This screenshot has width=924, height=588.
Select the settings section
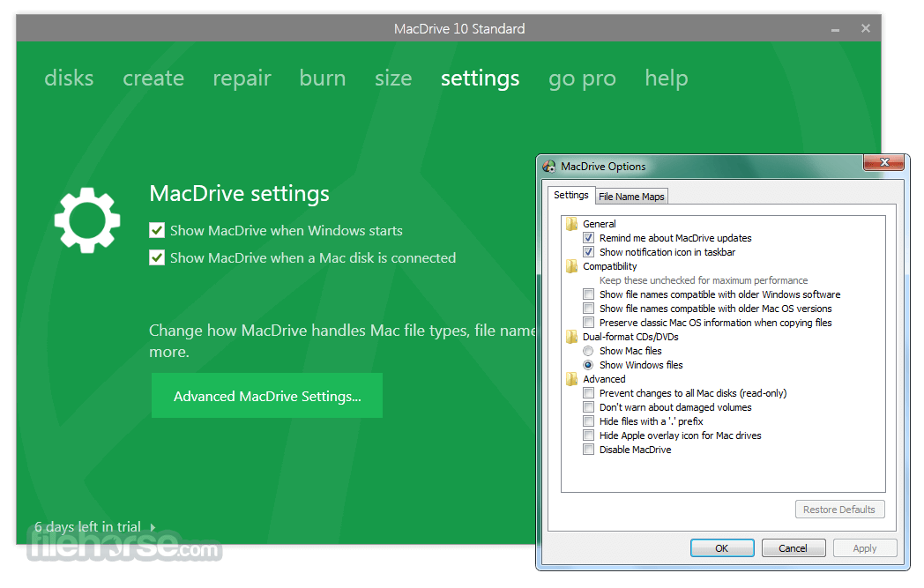481,79
